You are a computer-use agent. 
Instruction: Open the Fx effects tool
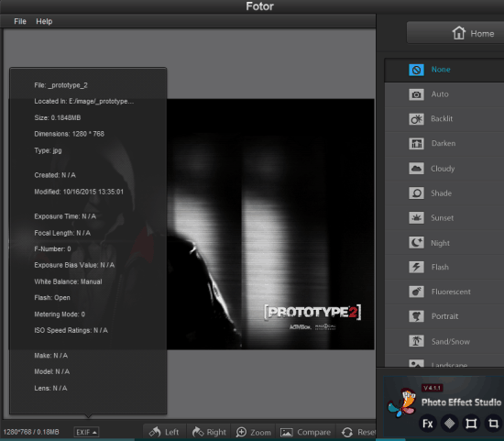(x=428, y=424)
